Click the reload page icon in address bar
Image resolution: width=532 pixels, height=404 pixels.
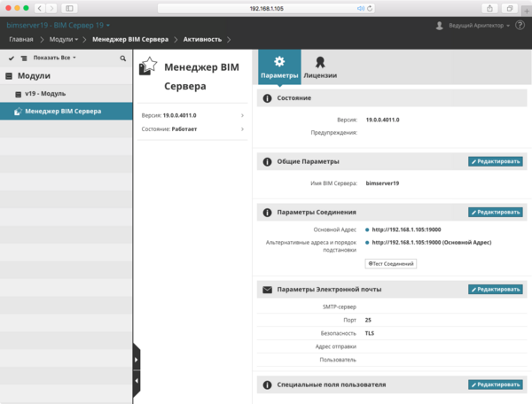370,9
